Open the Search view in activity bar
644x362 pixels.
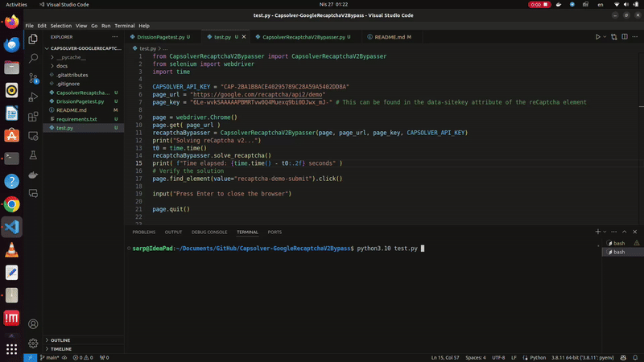33,58
